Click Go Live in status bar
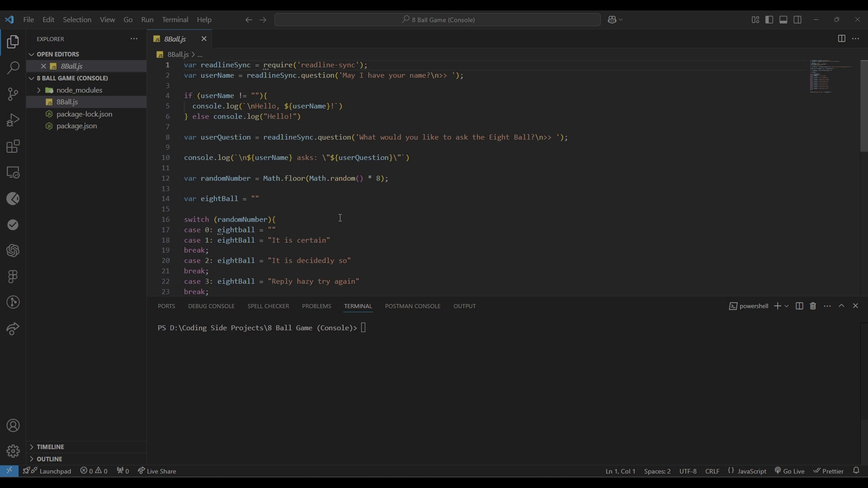The width and height of the screenshot is (868, 488). tap(789, 471)
